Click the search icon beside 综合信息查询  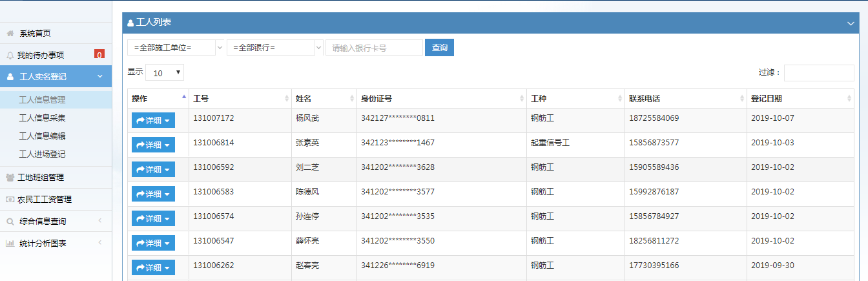tap(10, 222)
